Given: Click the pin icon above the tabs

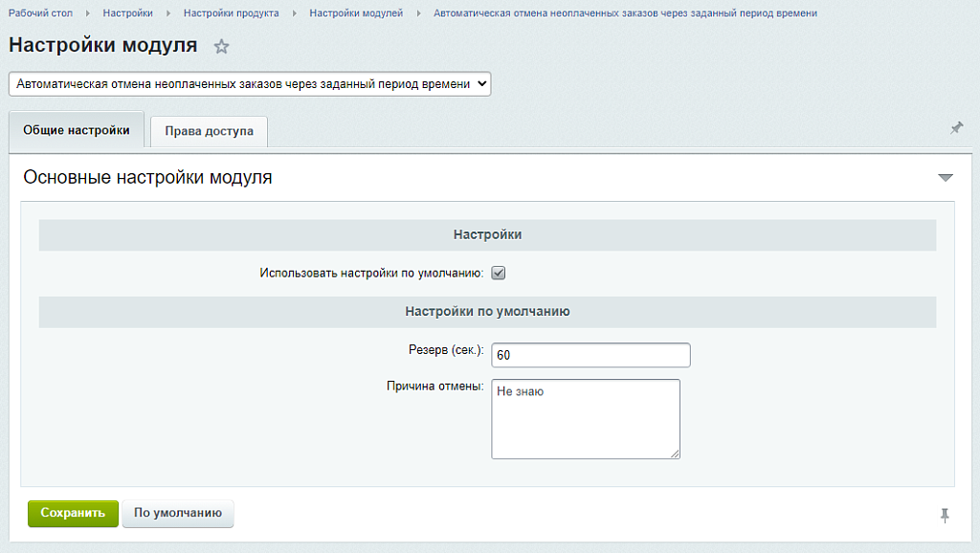Looking at the screenshot, I should click(x=956, y=125).
